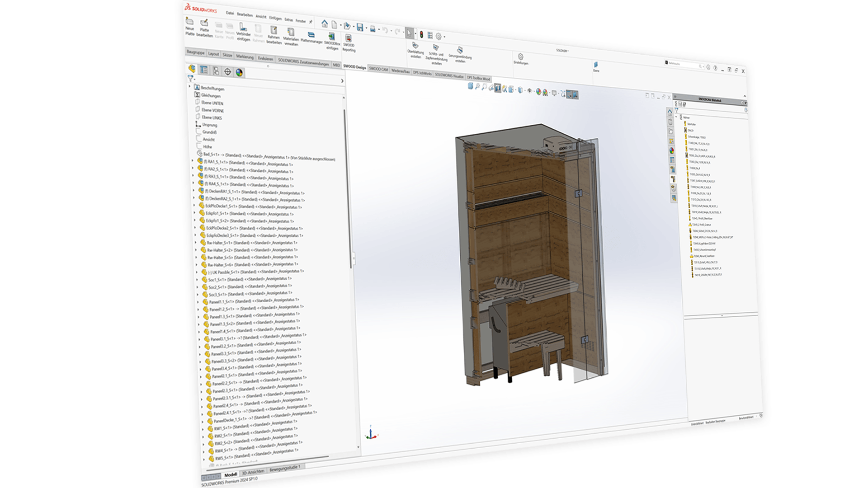The image size is (868, 488).
Task: Switch to the Bewegungsstudie 1 tab
Action: coord(285,469)
